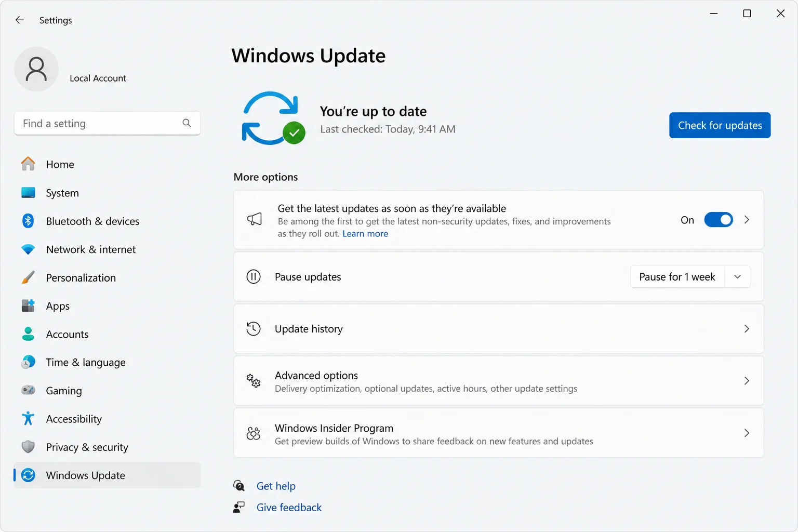The height and width of the screenshot is (532, 798).
Task: Open Personalization settings
Action: (107, 277)
